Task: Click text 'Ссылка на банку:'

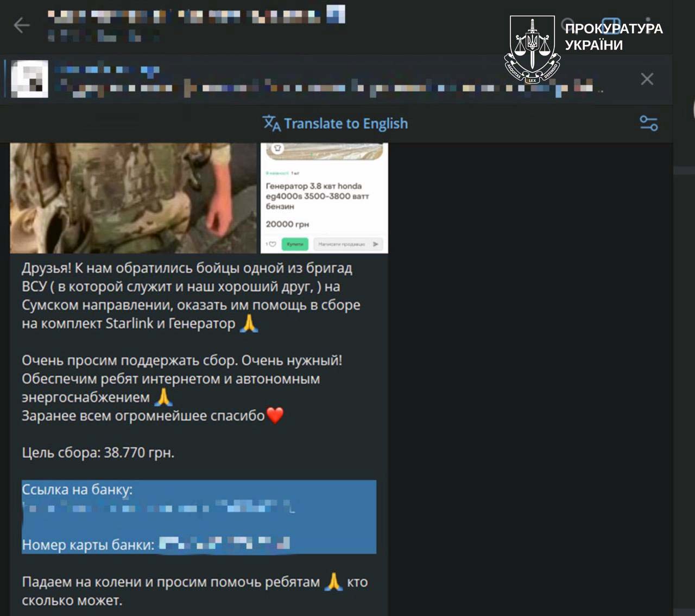Action: 77,490
